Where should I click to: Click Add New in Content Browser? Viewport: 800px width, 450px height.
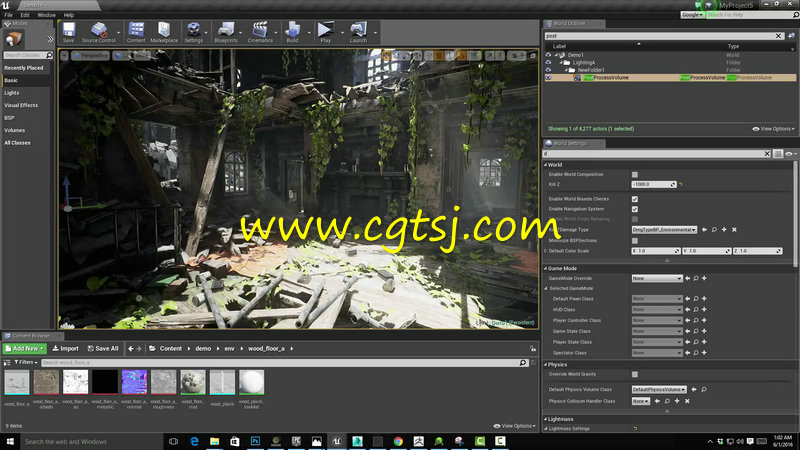(24, 348)
